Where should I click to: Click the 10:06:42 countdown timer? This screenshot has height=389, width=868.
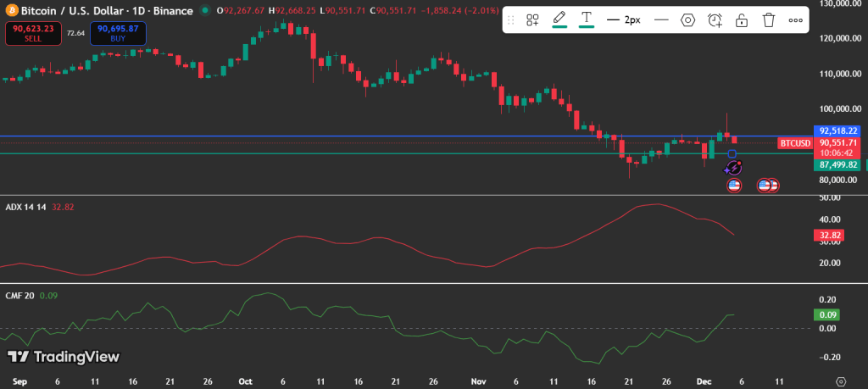click(835, 153)
